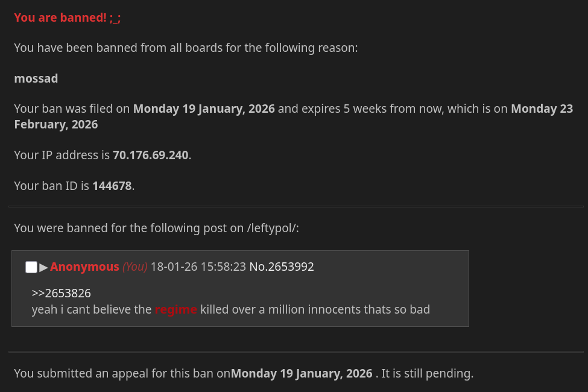
Task: Click the red Anonymous poster name
Action: coord(84,267)
